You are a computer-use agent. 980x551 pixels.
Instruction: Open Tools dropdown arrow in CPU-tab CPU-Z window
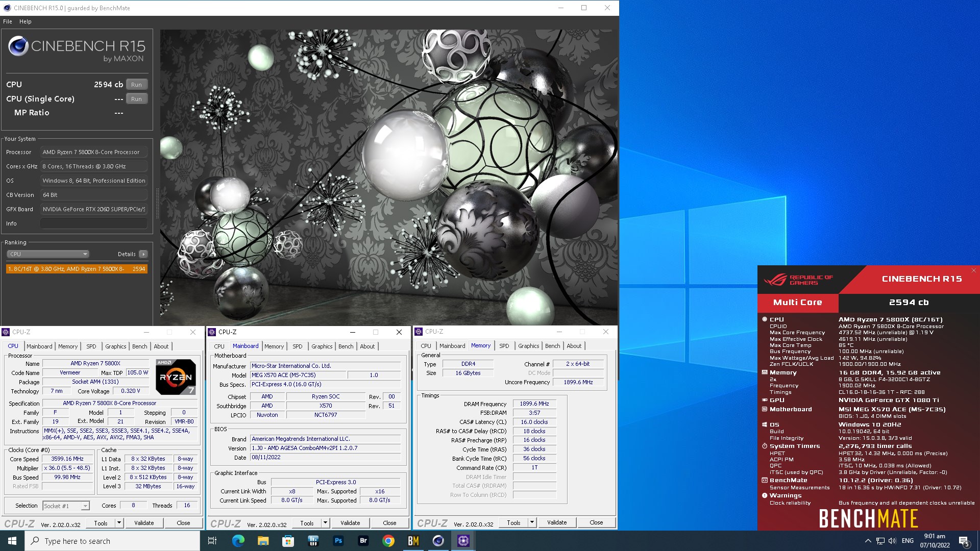119,523
